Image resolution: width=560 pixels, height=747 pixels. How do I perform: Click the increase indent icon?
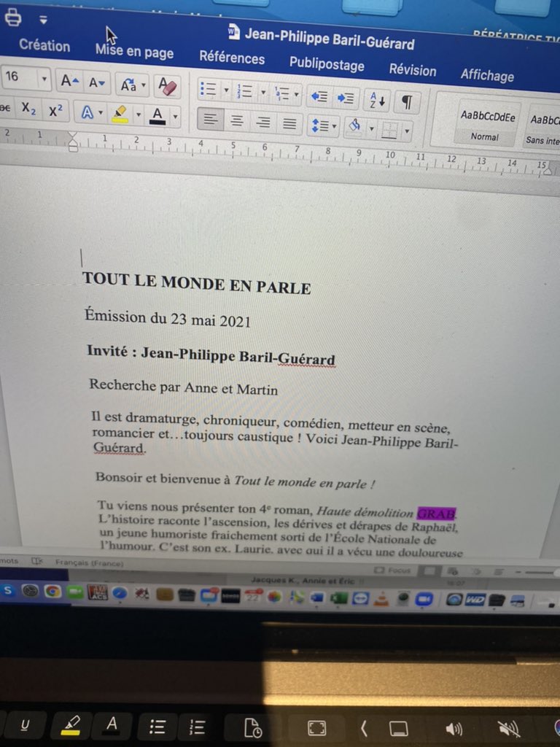point(346,98)
